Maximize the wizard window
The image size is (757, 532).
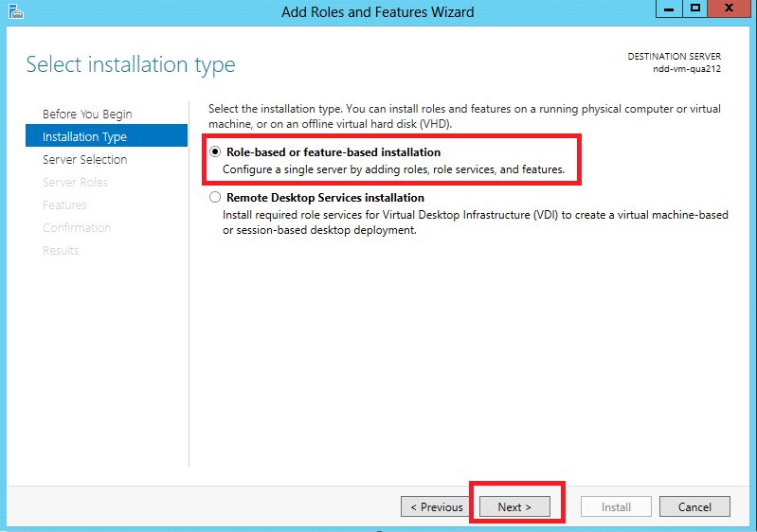[x=695, y=9]
